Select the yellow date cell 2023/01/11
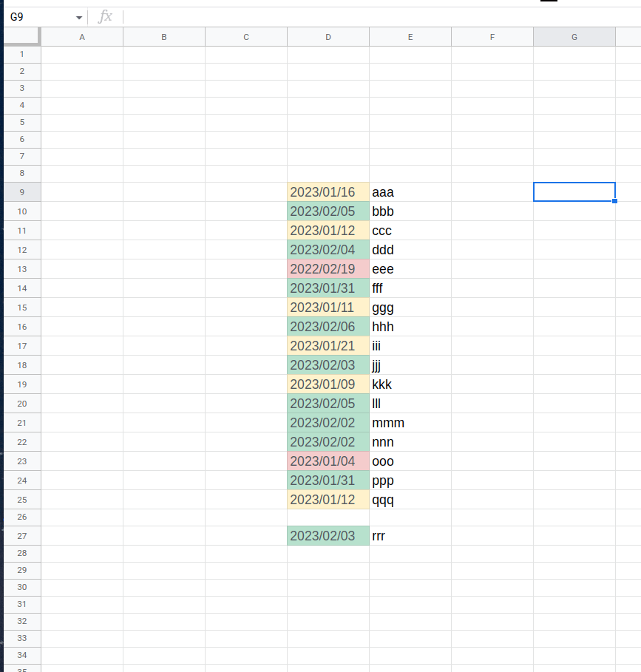The image size is (641, 672). pos(328,307)
